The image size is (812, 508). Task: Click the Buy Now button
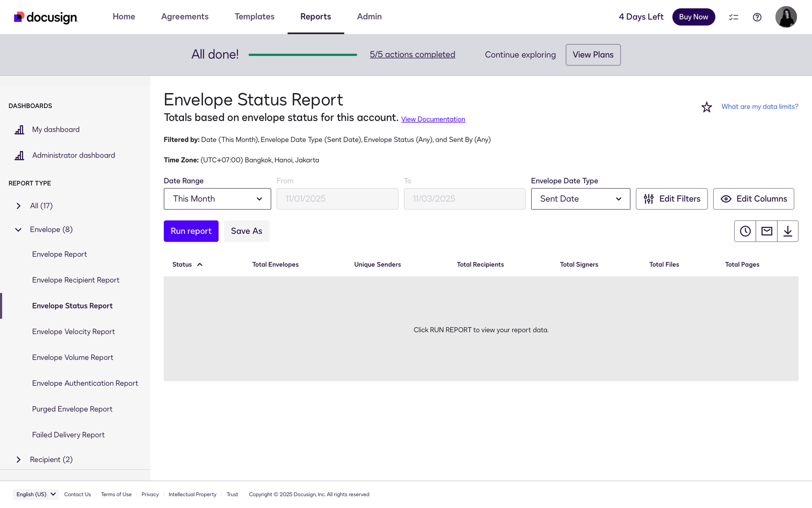(x=694, y=17)
